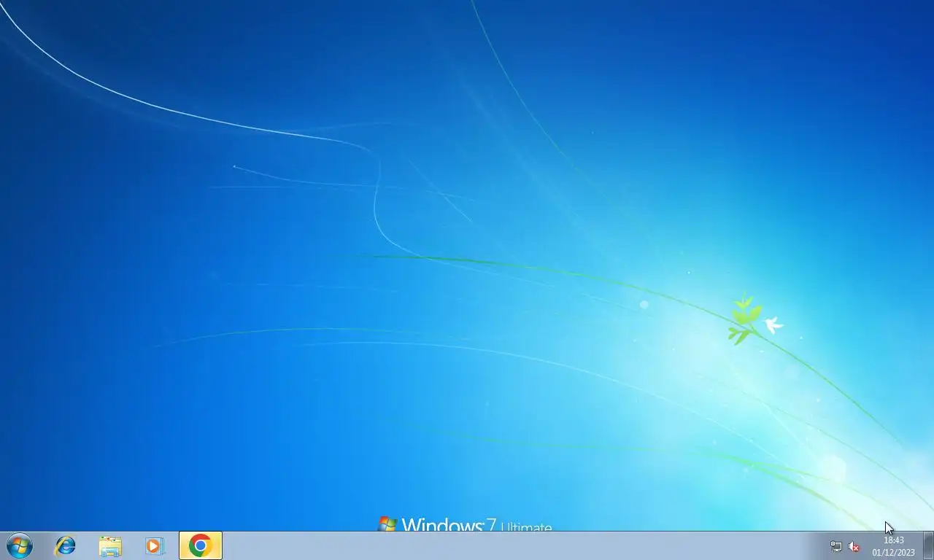Image resolution: width=934 pixels, height=560 pixels.
Task: Open network status tray icon
Action: 836,546
